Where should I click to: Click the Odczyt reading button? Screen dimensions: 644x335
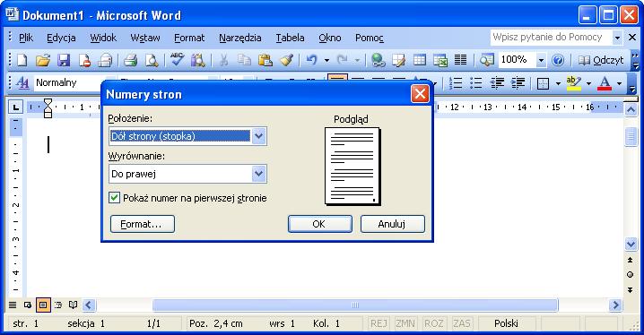point(601,61)
